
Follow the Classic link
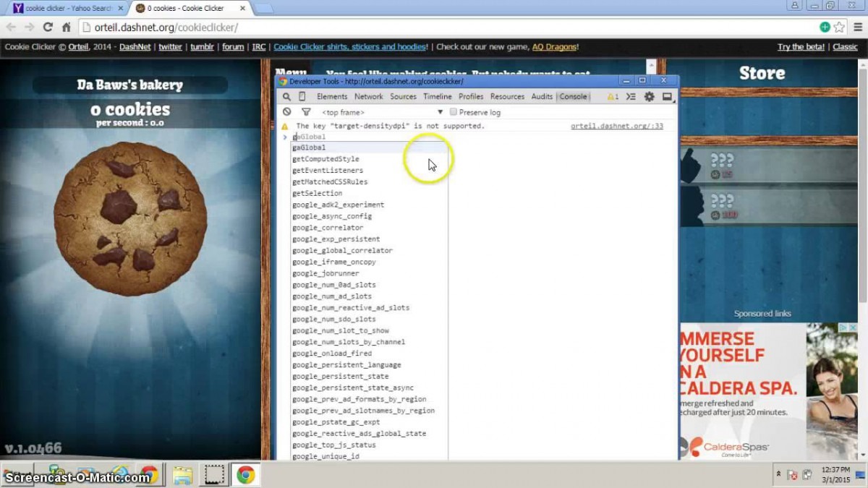click(845, 47)
